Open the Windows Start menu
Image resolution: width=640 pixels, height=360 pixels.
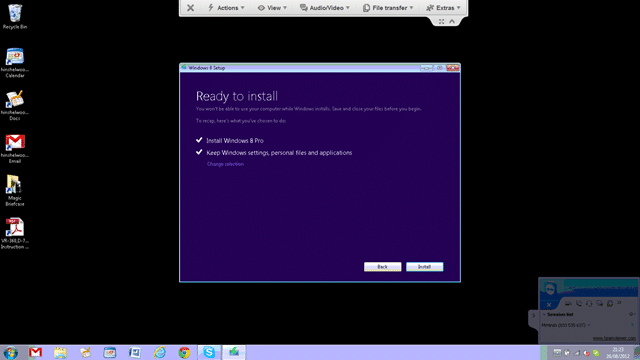pyautogui.click(x=11, y=353)
